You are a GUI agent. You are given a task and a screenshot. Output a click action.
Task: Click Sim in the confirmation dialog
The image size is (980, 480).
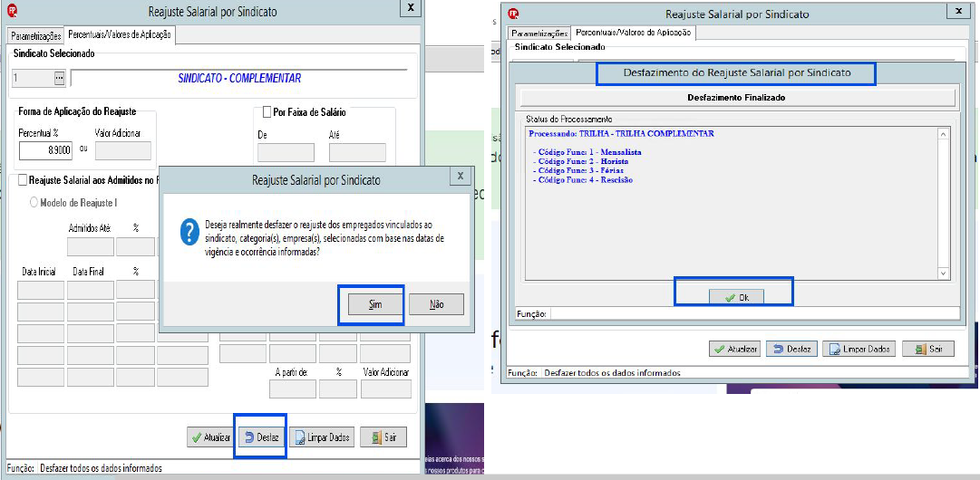tap(375, 304)
